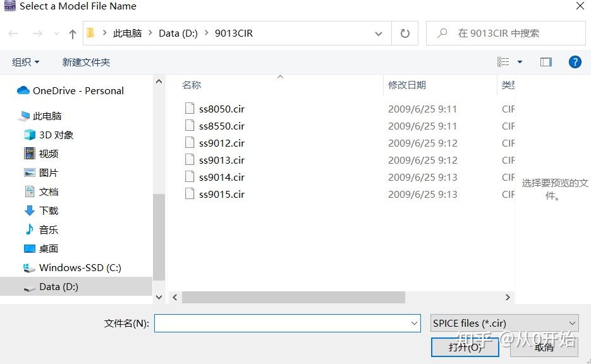Click the 打开(O) button

465,347
